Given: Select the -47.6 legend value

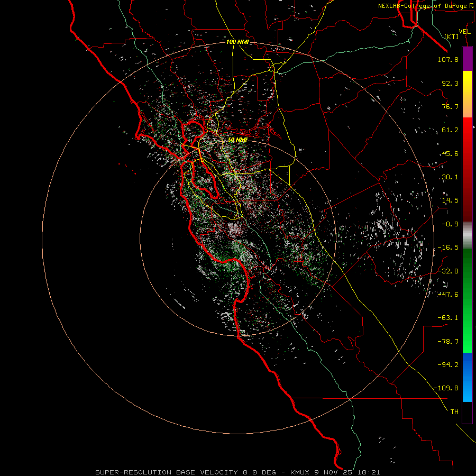Looking at the screenshot, I should 448,295.
